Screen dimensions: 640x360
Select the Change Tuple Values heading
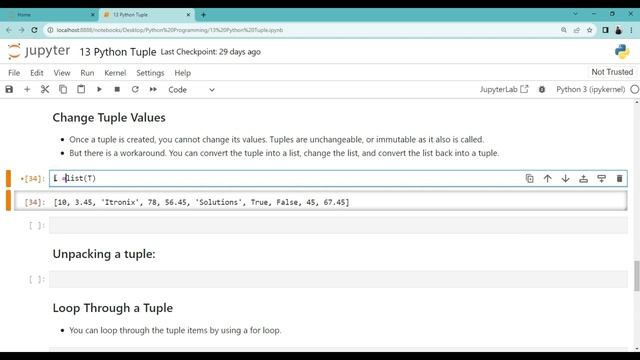[x=109, y=118]
